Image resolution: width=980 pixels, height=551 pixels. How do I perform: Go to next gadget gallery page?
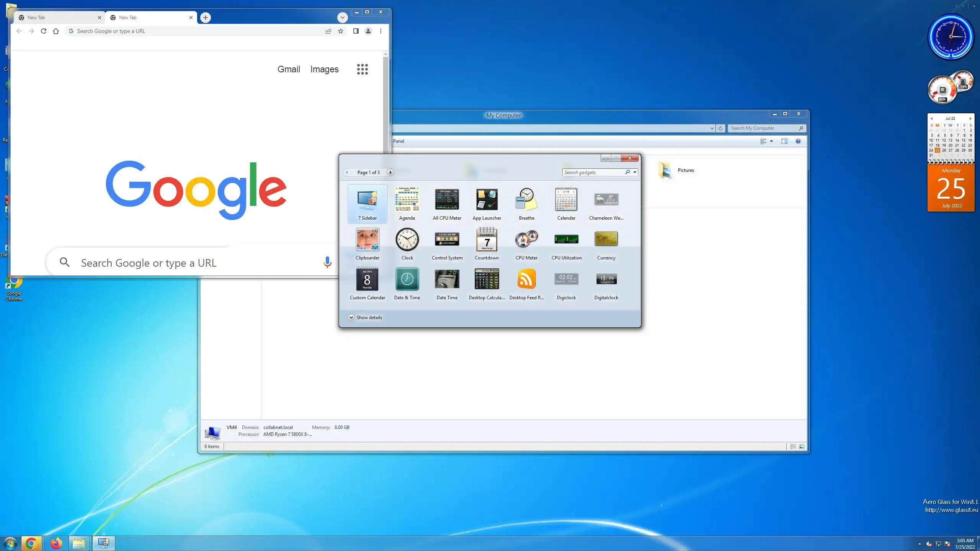pyautogui.click(x=390, y=173)
